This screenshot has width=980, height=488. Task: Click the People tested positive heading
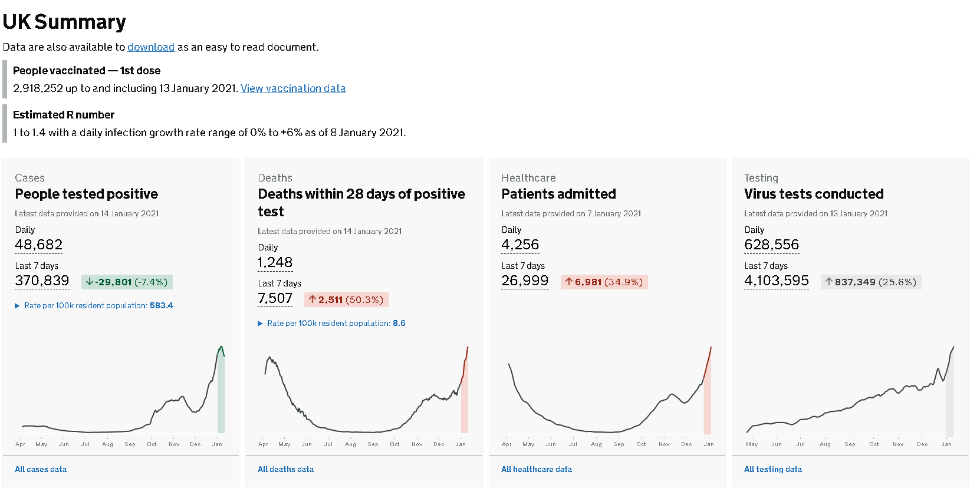tap(87, 194)
